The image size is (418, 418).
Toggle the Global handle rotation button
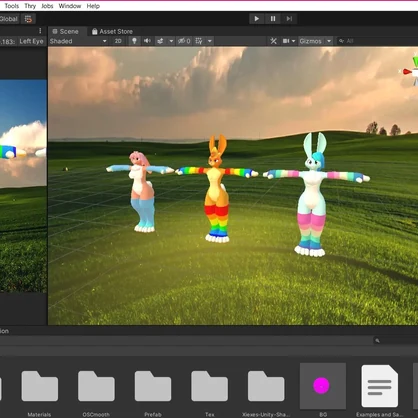(x=9, y=19)
